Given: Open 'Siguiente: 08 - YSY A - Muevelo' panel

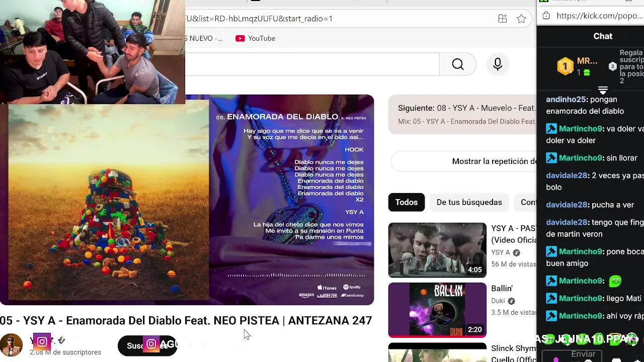Looking at the screenshot, I should (462, 115).
